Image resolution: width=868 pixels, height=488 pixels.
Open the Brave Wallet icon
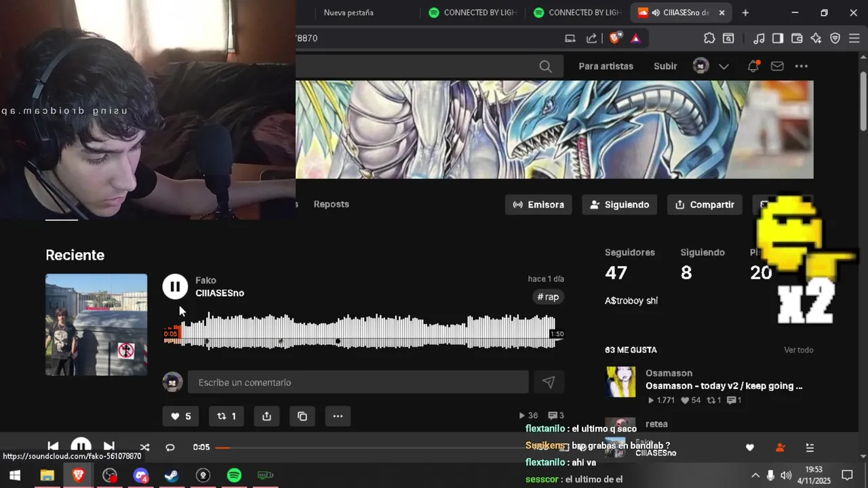click(x=797, y=38)
